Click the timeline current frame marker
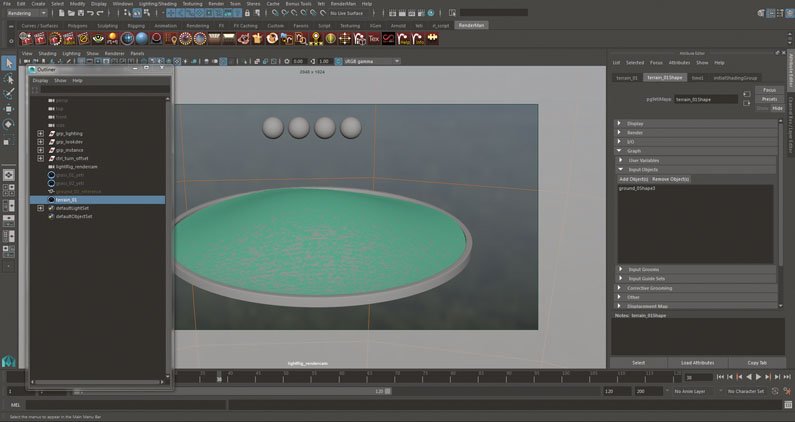 click(x=219, y=377)
